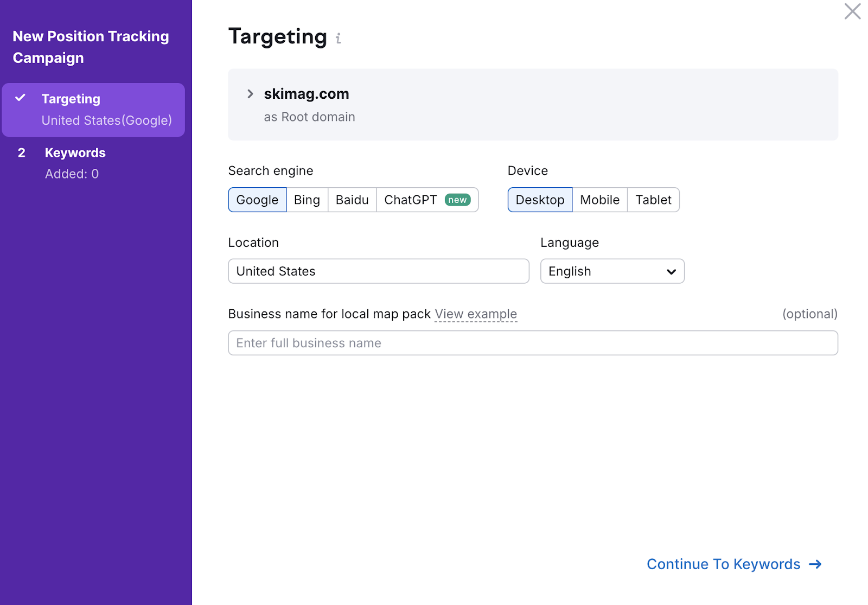Click the Enter full business name field
The height and width of the screenshot is (605, 868).
[533, 343]
